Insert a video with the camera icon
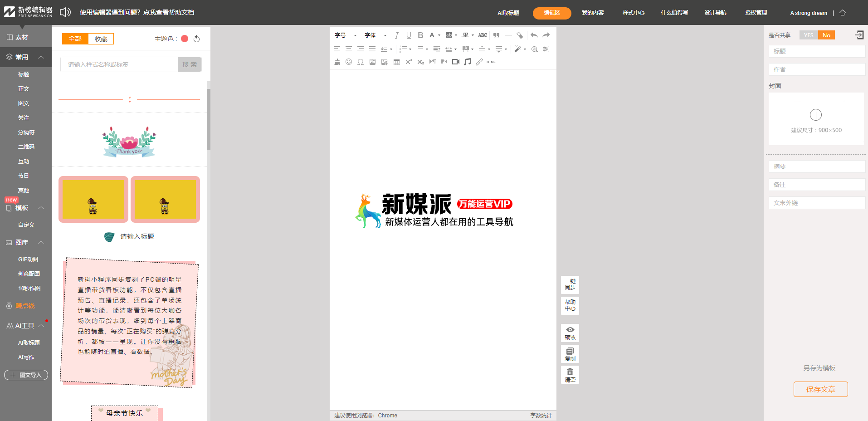The image size is (868, 421). coord(456,62)
